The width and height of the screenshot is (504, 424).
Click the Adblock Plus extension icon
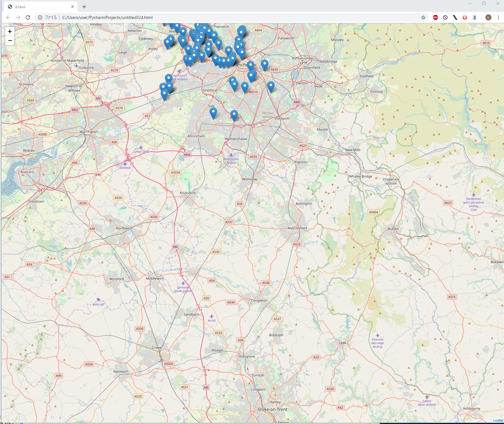tap(435, 17)
